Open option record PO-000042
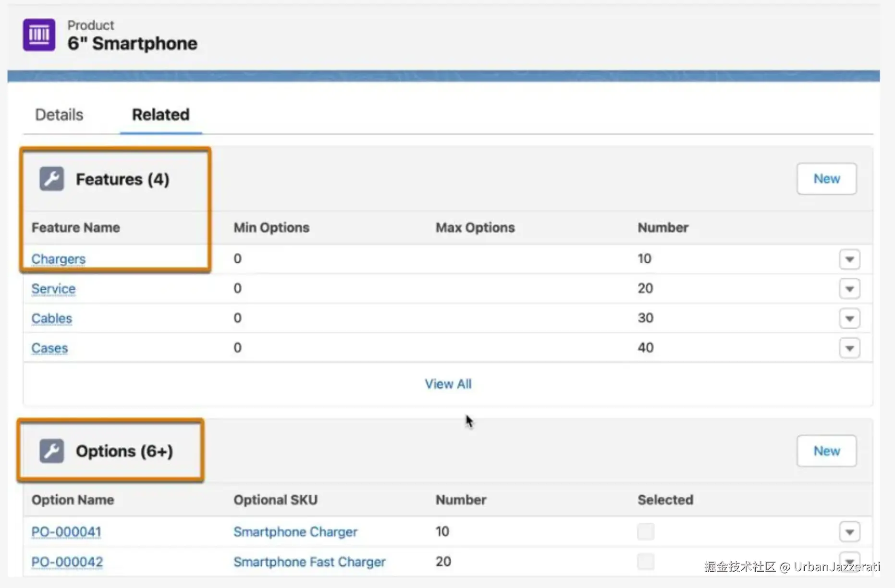This screenshot has height=588, width=895. click(67, 562)
